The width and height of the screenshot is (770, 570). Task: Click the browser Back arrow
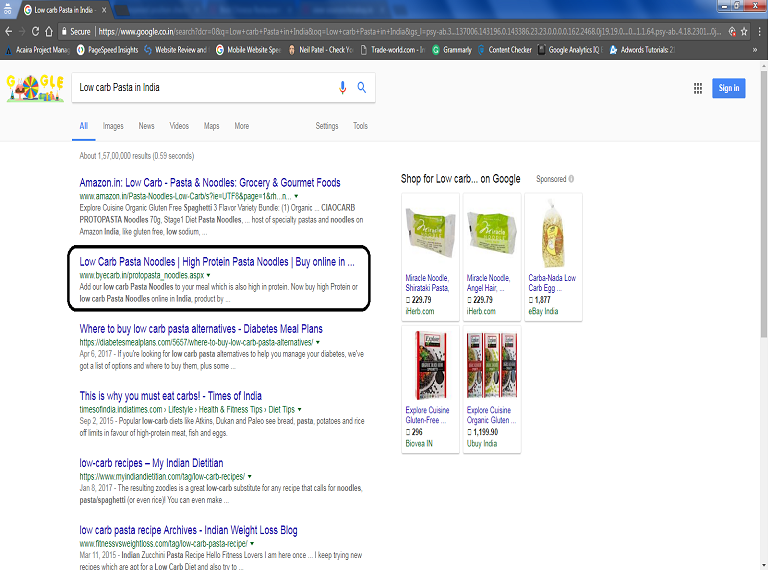(x=8, y=31)
